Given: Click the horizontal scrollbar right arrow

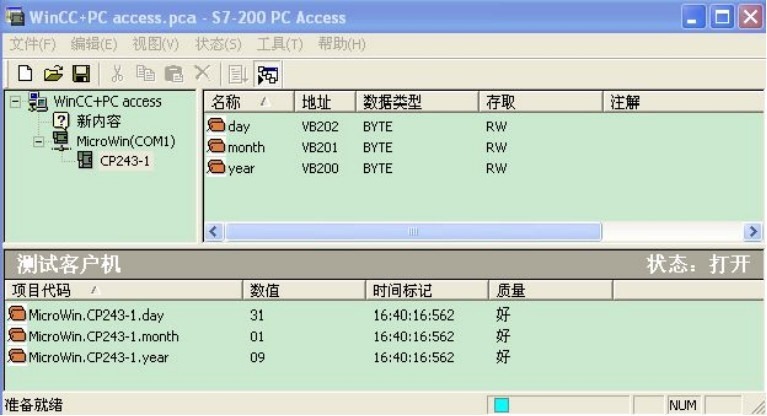Looking at the screenshot, I should [753, 231].
